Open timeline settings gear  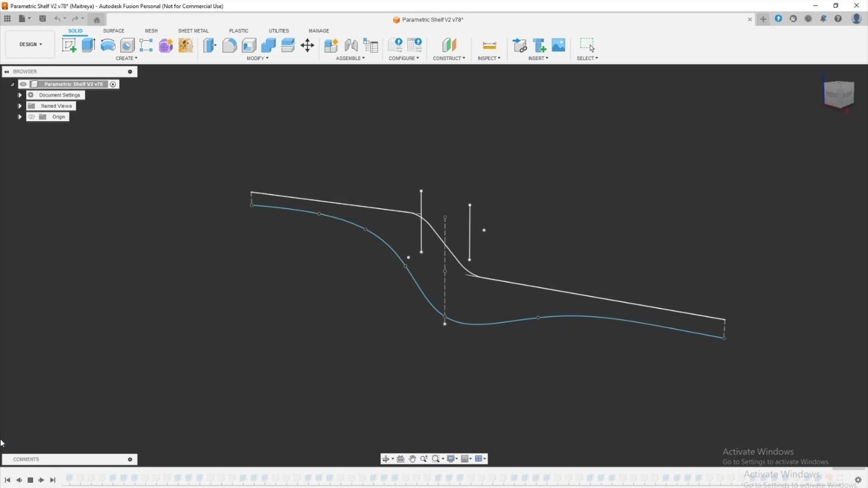click(x=858, y=480)
